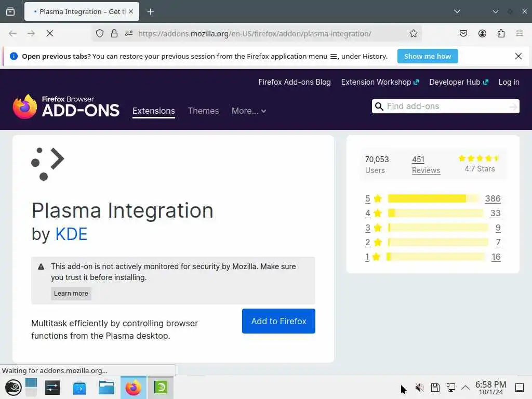Click the Add to Firefox button
The image size is (532, 399).
278,321
